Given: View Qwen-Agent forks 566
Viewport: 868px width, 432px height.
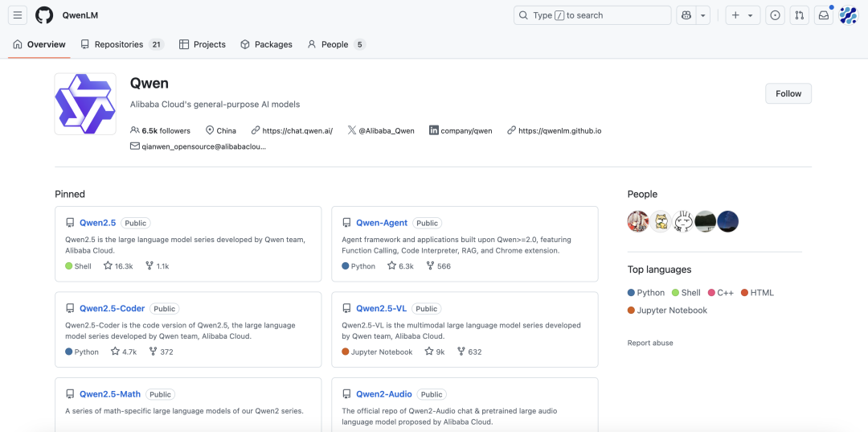Looking at the screenshot, I should click(x=439, y=265).
